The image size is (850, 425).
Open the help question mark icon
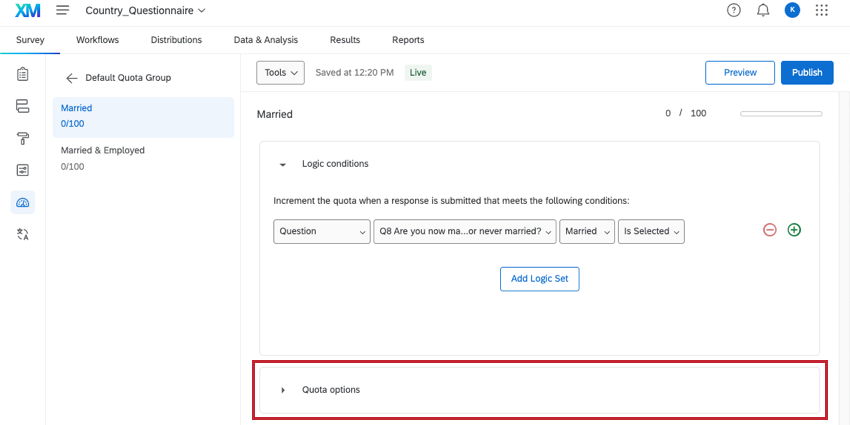coord(734,11)
